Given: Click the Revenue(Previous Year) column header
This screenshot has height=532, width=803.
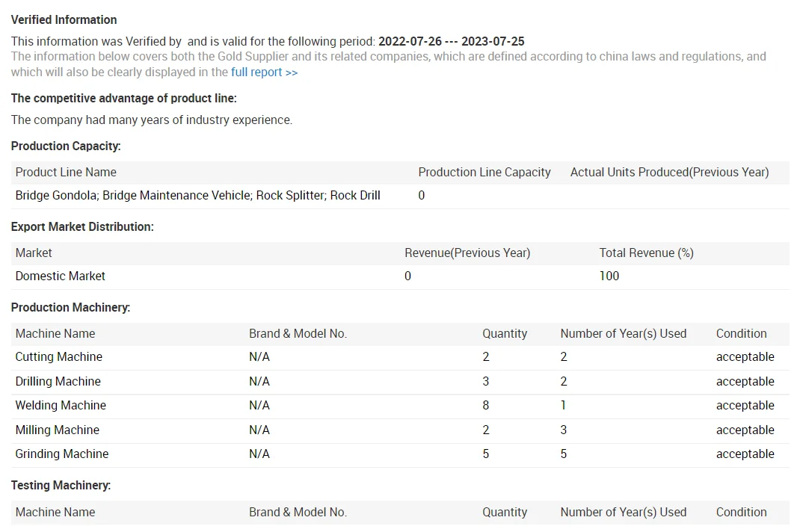Looking at the screenshot, I should (467, 253).
